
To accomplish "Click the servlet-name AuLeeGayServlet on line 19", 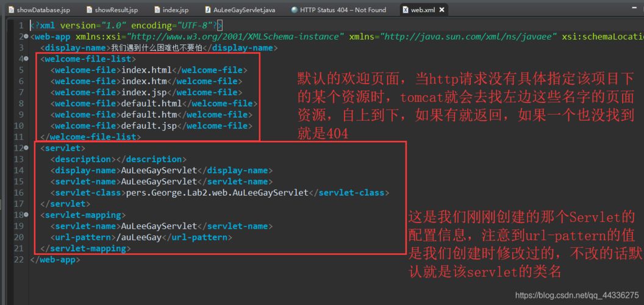I will tap(159, 226).
